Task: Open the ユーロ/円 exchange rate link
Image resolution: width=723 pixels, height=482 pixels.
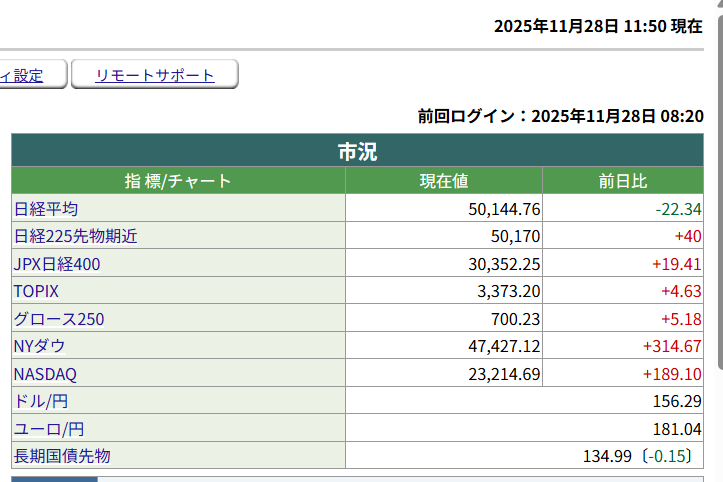Action: click(x=48, y=429)
